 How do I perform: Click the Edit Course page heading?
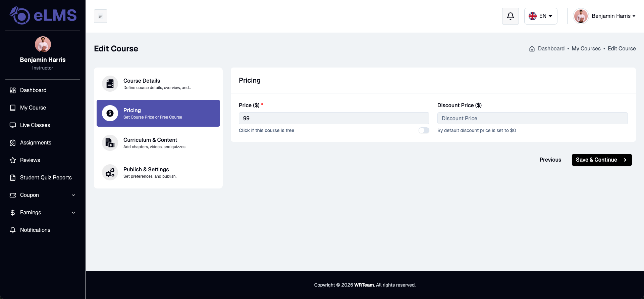[116, 49]
